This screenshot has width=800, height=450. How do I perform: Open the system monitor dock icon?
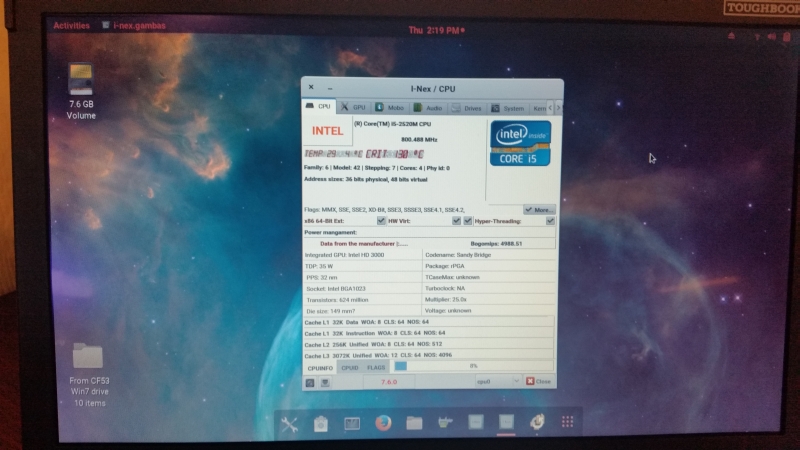(x=352, y=423)
